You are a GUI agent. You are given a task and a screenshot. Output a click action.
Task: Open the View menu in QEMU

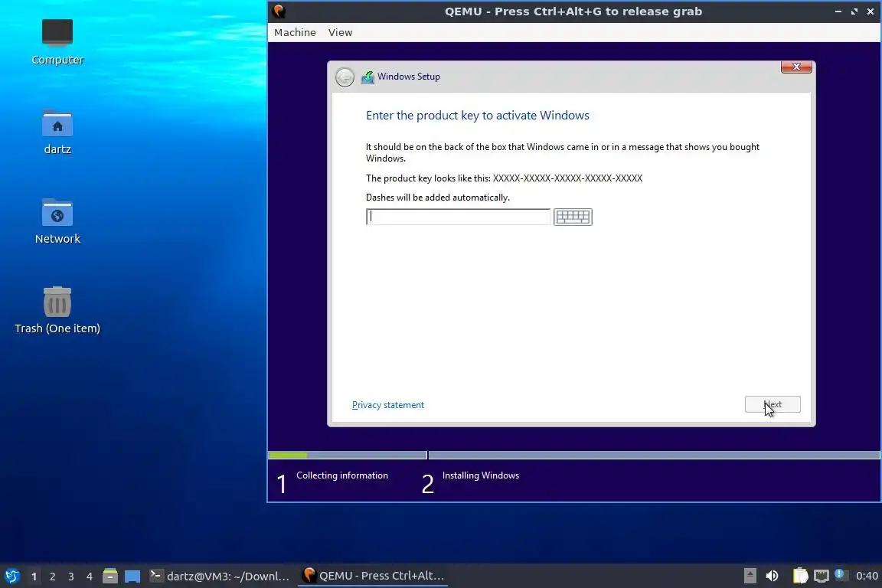click(x=340, y=33)
